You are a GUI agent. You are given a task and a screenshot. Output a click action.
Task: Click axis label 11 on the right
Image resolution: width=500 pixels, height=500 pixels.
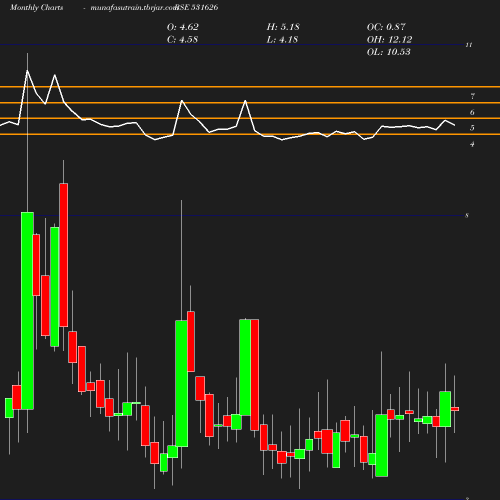[x=469, y=45]
